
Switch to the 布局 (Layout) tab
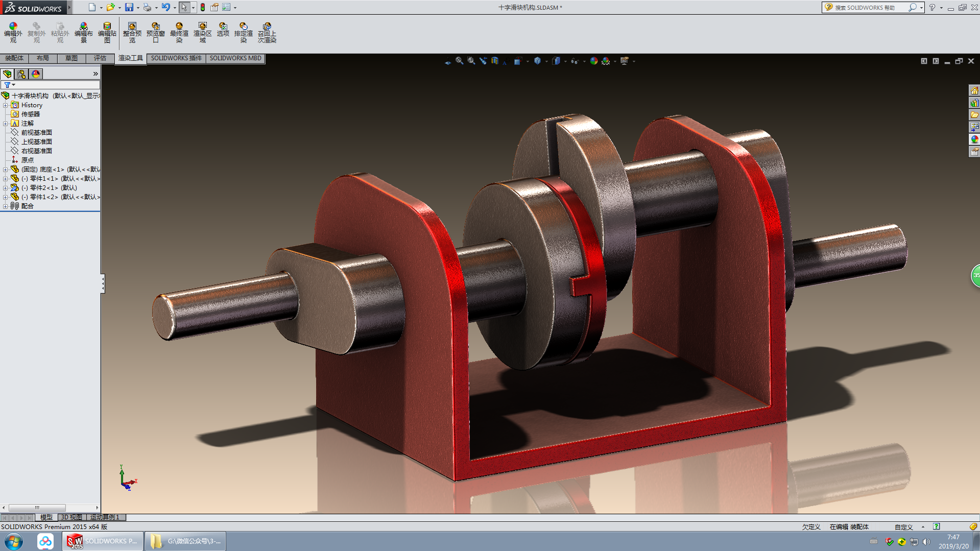pyautogui.click(x=43, y=58)
